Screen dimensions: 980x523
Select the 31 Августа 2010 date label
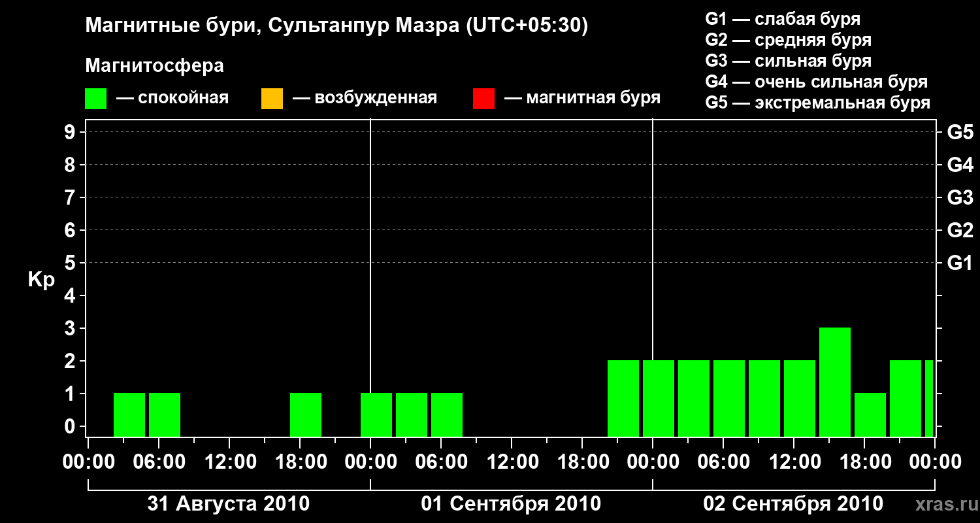click(x=229, y=504)
